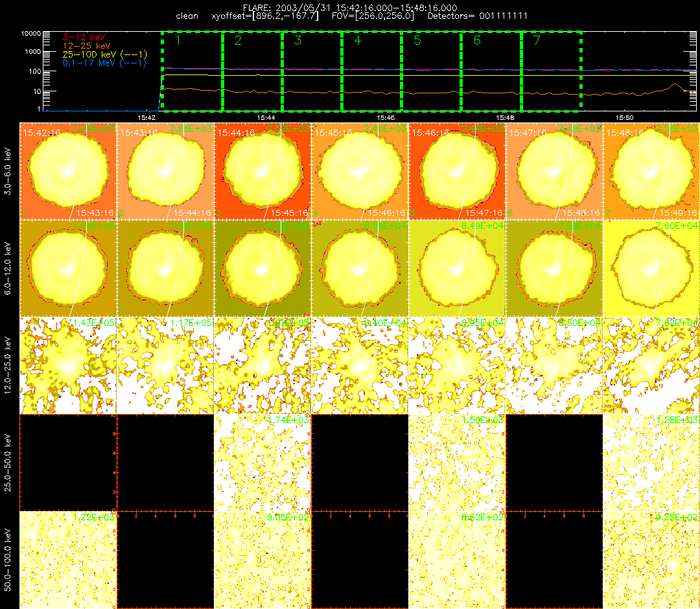700x609 pixels.
Task: Click the '2.40E+03' value in the top row
Action: pos(386,128)
